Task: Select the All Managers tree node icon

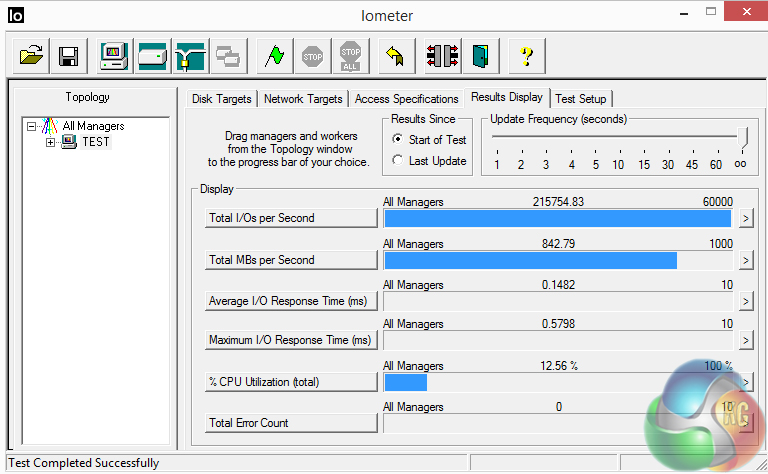Action: 49,126
